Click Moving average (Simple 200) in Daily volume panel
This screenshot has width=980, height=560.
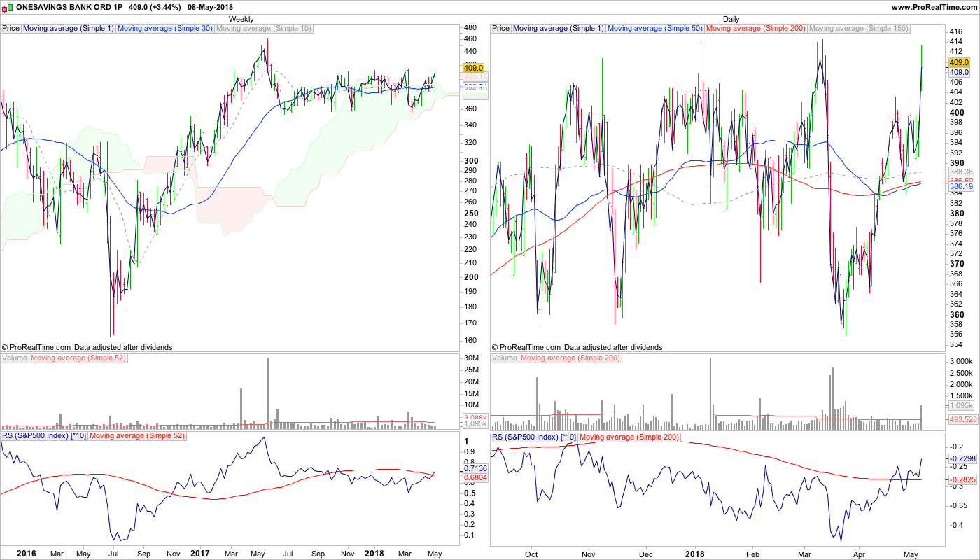[570, 358]
